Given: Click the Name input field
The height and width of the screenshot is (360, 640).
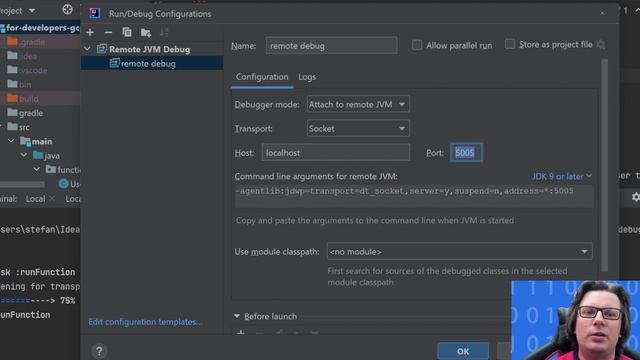Looking at the screenshot, I should click(x=331, y=46).
